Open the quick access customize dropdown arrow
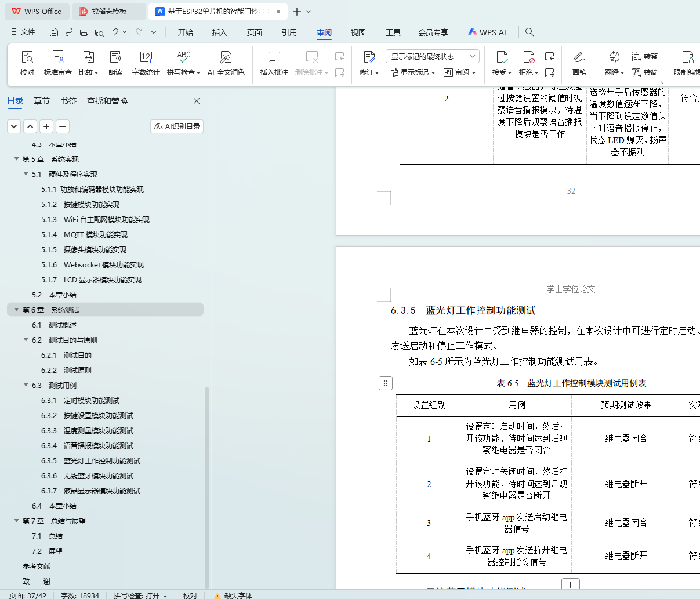The height and width of the screenshot is (599, 700). pyautogui.click(x=154, y=32)
